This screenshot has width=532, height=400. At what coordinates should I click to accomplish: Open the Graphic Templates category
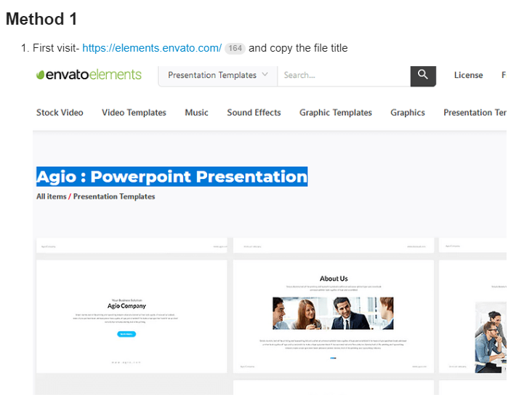click(336, 113)
